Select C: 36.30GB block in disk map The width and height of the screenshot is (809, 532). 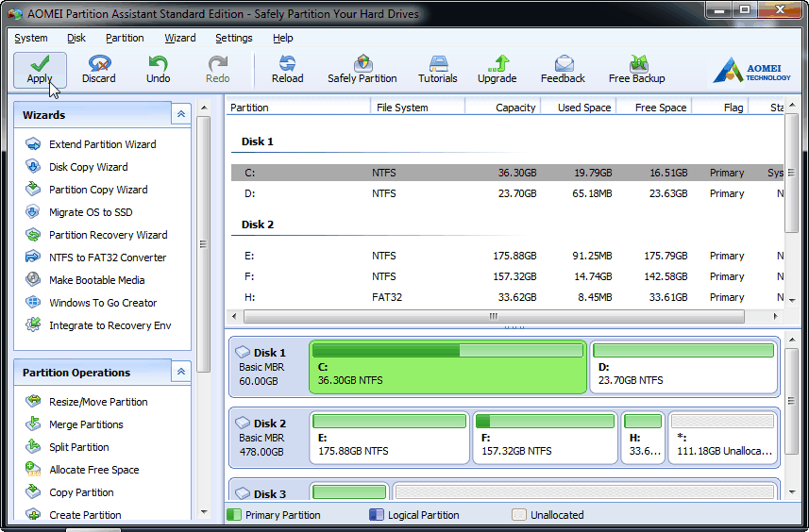pyautogui.click(x=447, y=367)
